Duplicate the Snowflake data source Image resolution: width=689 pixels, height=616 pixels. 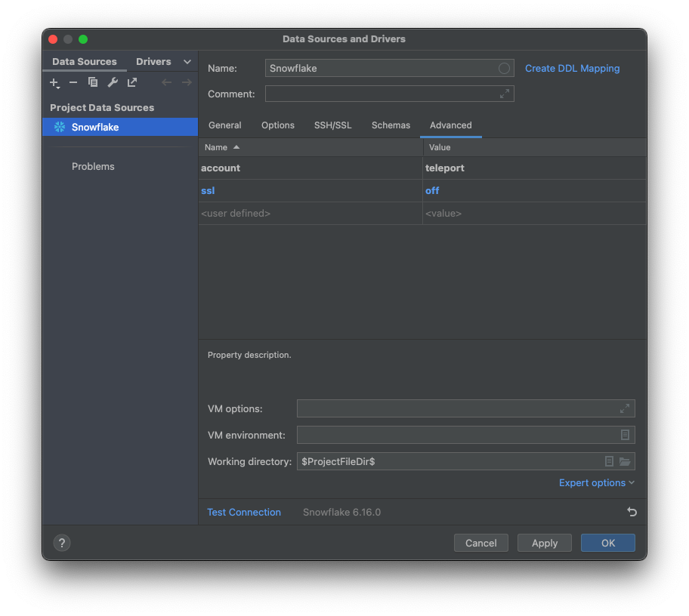(x=92, y=82)
